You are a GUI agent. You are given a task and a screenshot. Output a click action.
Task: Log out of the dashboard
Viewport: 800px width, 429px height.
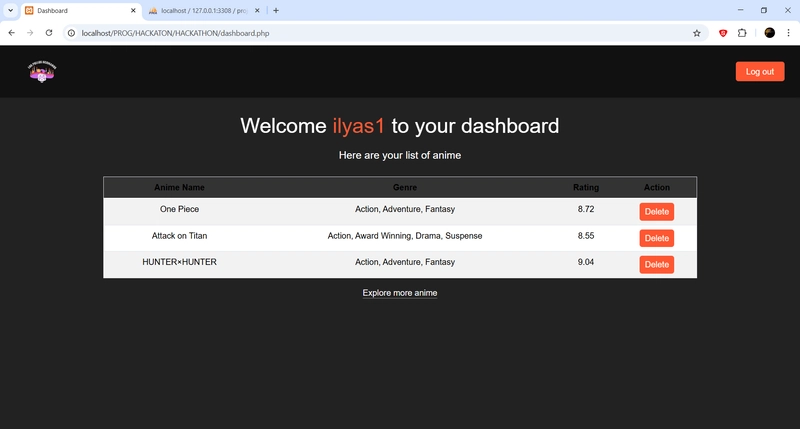[760, 71]
